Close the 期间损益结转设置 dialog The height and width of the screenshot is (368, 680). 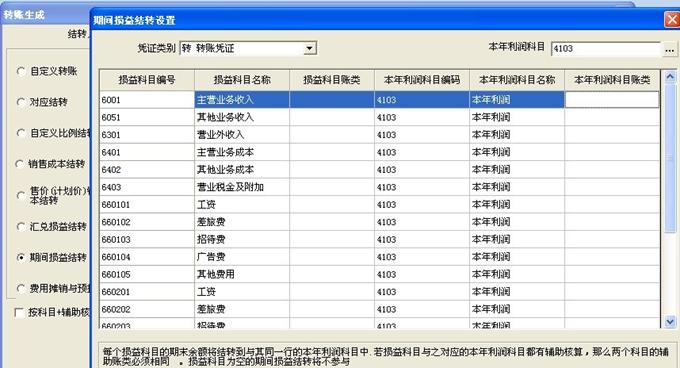[672, 20]
